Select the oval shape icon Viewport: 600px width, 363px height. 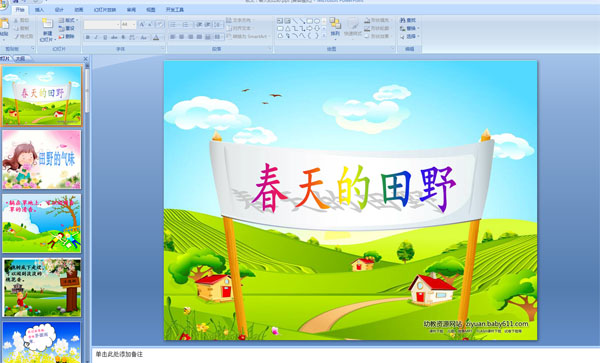[x=317, y=21]
